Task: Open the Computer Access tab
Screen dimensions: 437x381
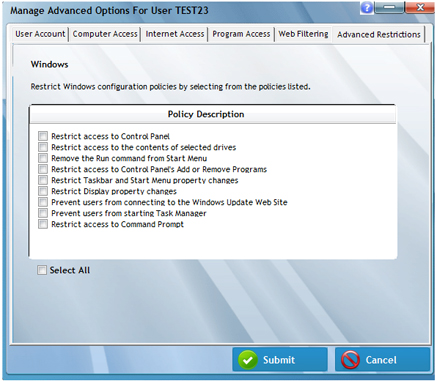Action: 105,34
